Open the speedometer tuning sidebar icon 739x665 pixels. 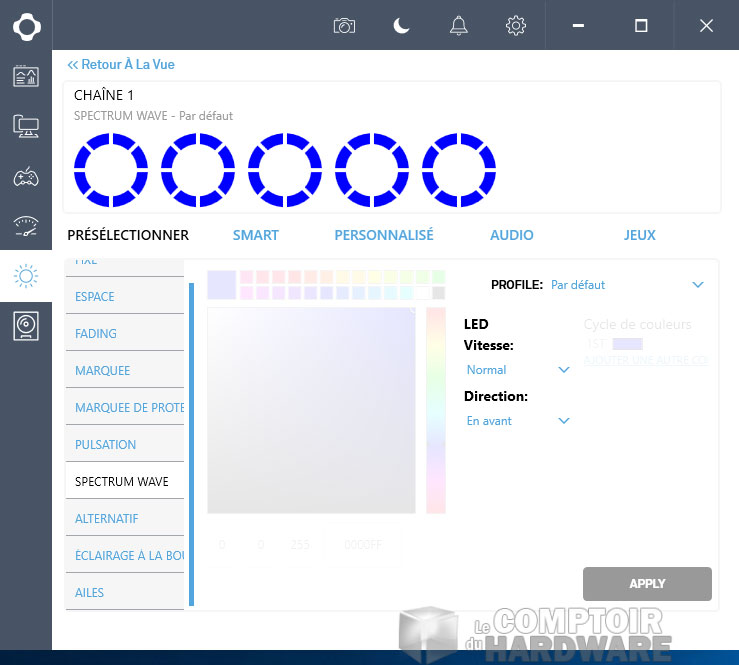tap(26, 226)
